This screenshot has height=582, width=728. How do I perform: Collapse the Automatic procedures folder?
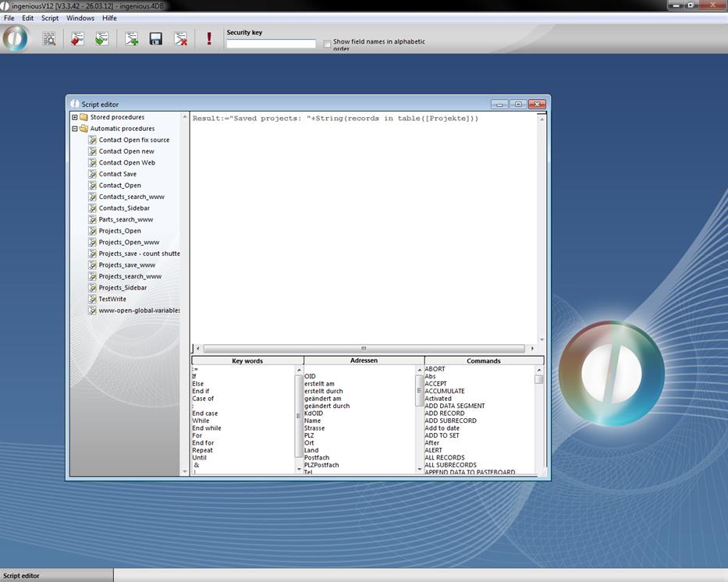75,129
